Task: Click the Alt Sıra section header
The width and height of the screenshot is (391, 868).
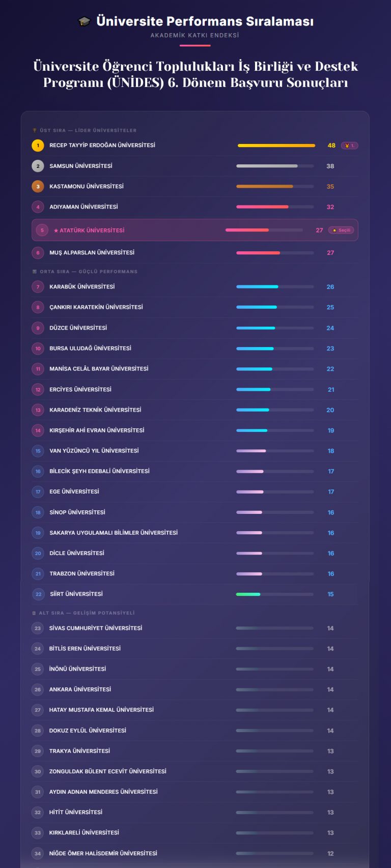Action: click(x=87, y=613)
